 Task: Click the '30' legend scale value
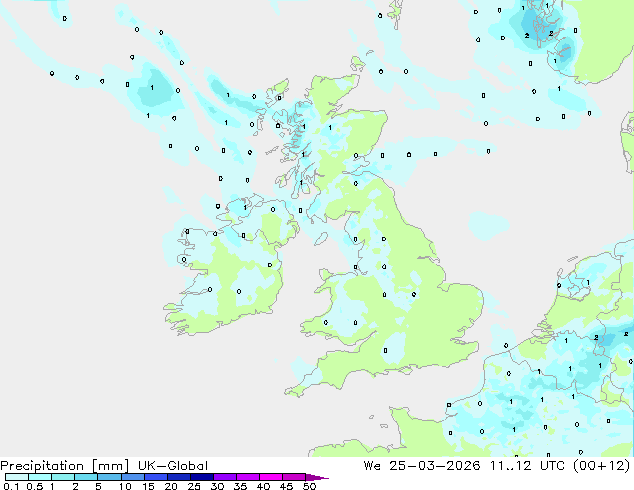217,486
